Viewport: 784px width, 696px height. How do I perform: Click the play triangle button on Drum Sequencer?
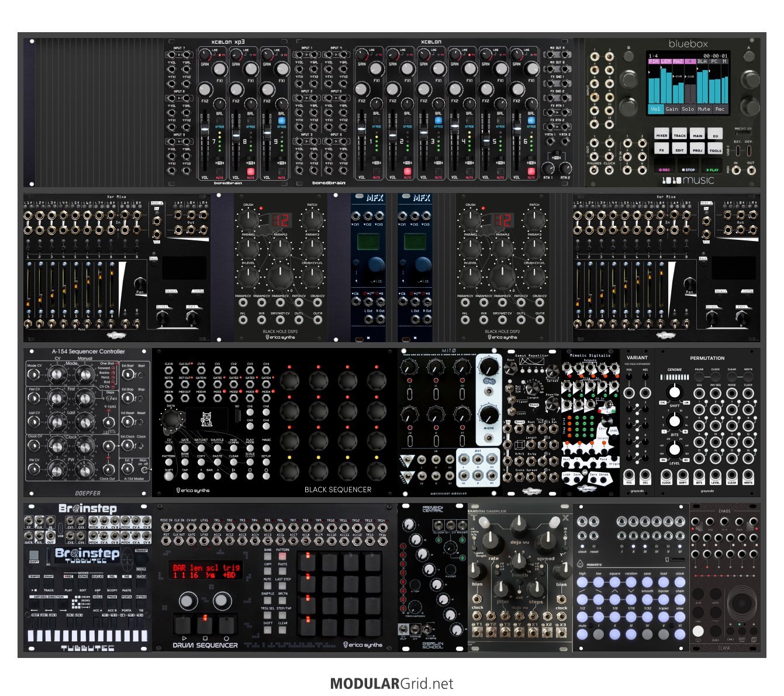pos(185,624)
